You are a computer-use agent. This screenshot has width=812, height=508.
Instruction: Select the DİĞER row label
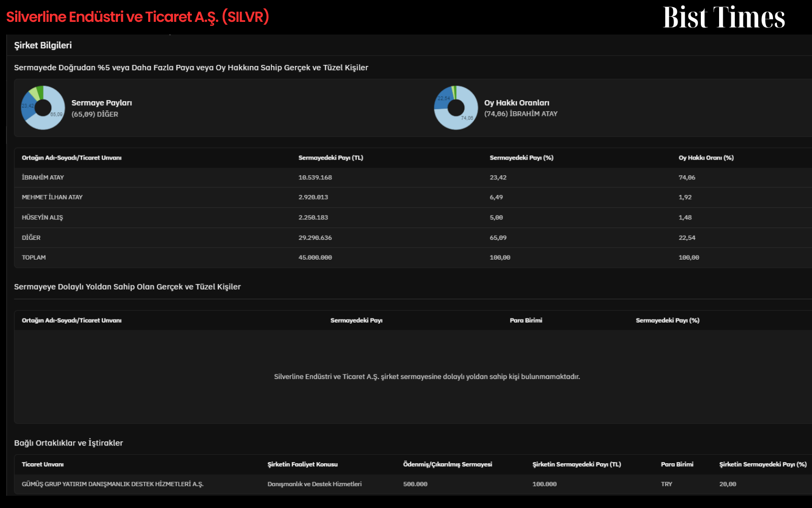[x=31, y=238]
